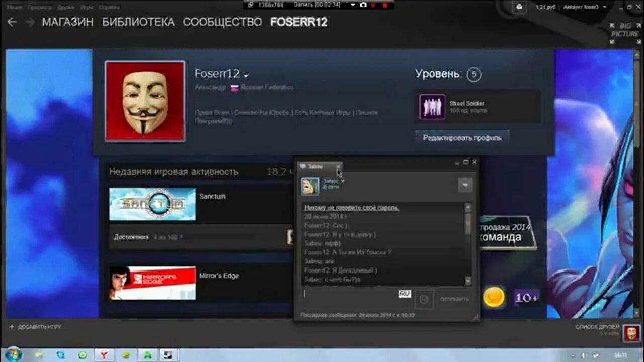Click the Mirror's Edge game title
The height and width of the screenshot is (362, 644).
pos(219,276)
